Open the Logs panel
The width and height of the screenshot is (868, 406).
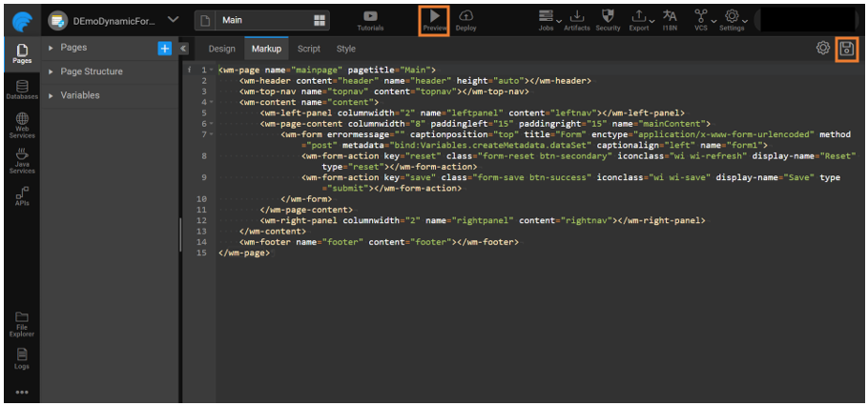[21, 356]
